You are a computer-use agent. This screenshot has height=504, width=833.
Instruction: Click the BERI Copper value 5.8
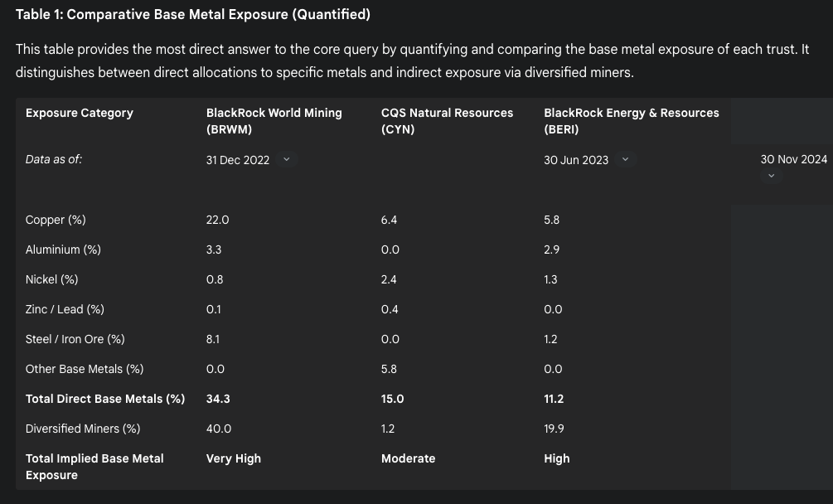[x=551, y=220]
